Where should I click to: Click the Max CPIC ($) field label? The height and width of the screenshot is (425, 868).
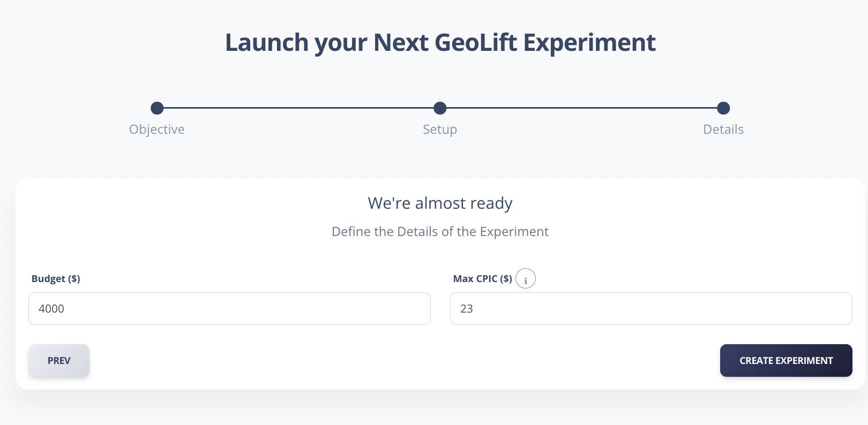482,279
